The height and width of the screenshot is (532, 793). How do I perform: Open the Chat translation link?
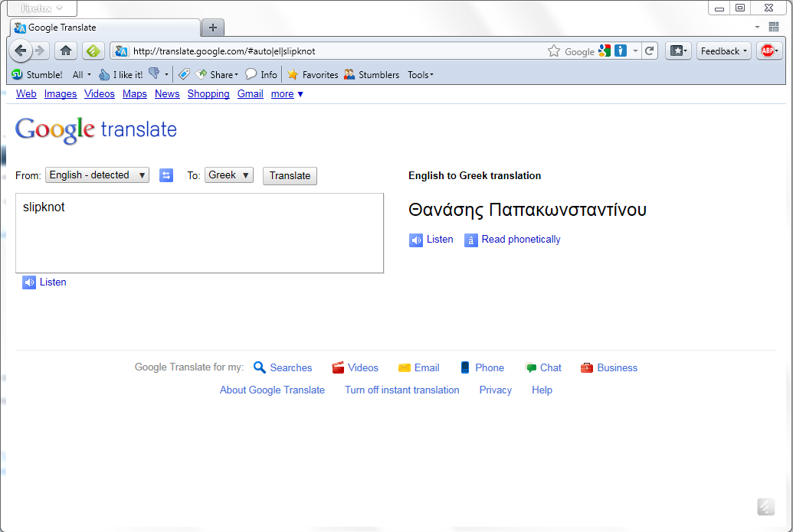[x=543, y=367]
